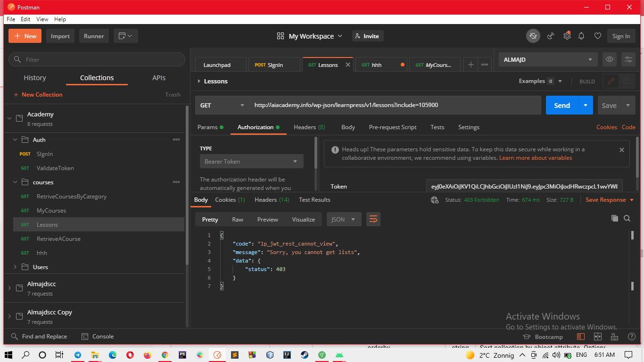Switch to the Headers (8) request tab
Screen dimensions: 644x362
[x=309, y=127]
